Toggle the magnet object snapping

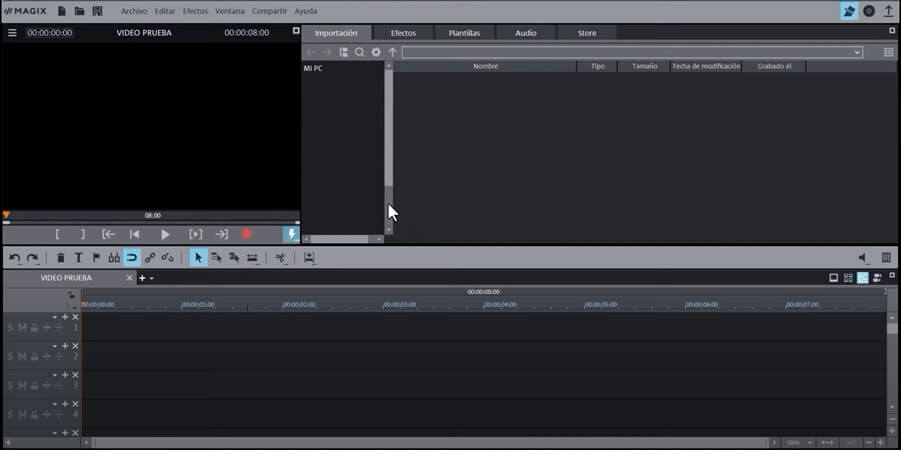[x=132, y=258]
